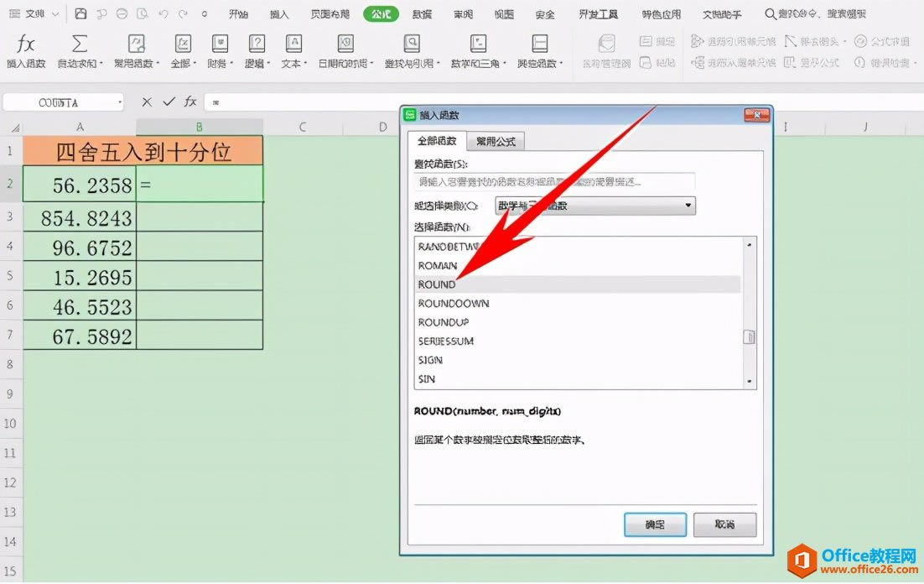924x584 pixels.
Task: Open the Common Functions (常用函数) ribbon button
Action: pyautogui.click(x=136, y=51)
